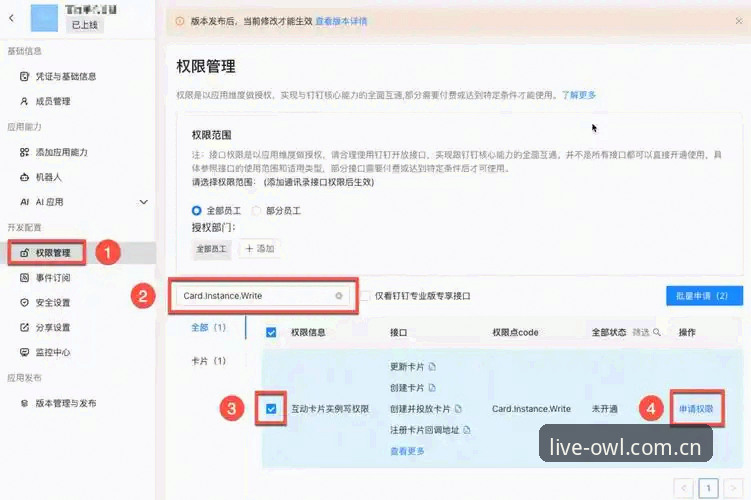Click 申请权限 for Card.Instance.Write
751x500 pixels.
coord(696,409)
